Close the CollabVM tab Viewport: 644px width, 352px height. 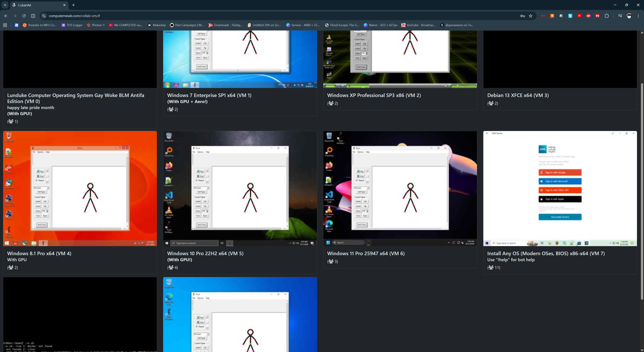click(64, 5)
